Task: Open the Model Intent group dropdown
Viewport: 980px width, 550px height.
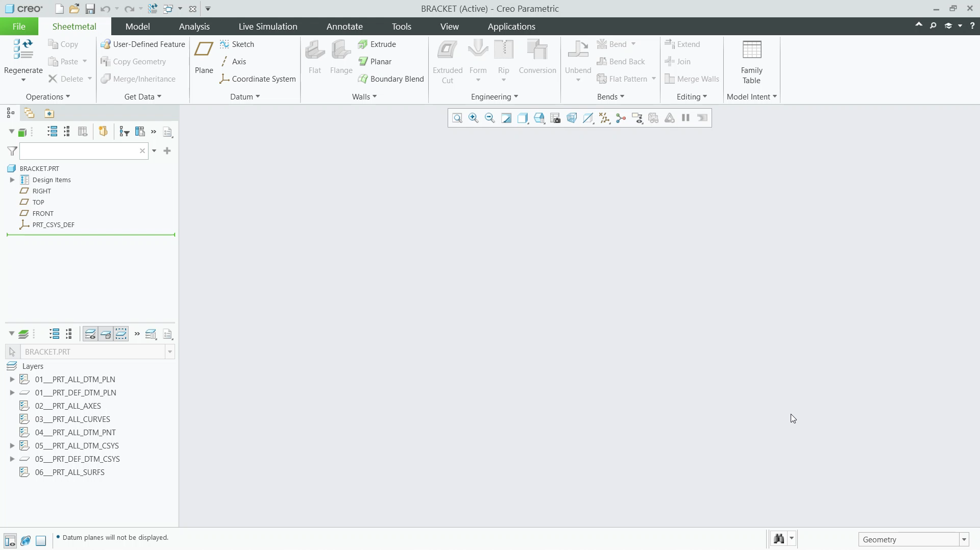Action: click(752, 97)
